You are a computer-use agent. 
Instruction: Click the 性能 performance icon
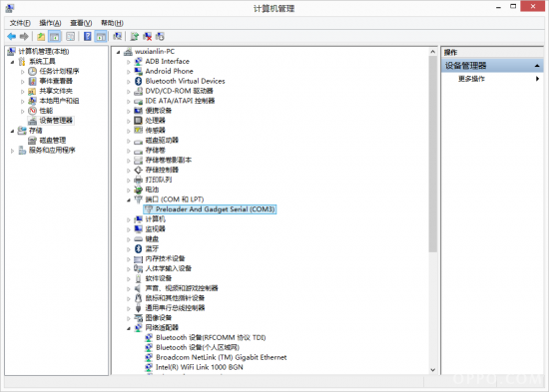(x=32, y=111)
